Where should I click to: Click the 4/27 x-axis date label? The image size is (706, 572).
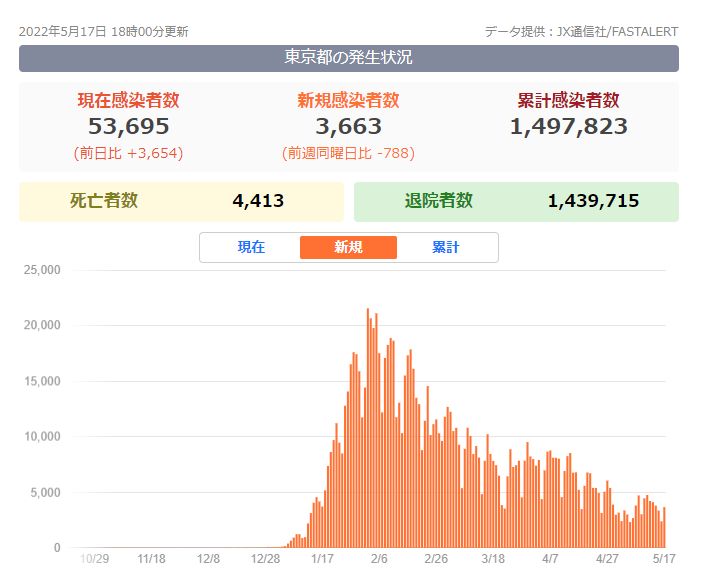(x=607, y=559)
